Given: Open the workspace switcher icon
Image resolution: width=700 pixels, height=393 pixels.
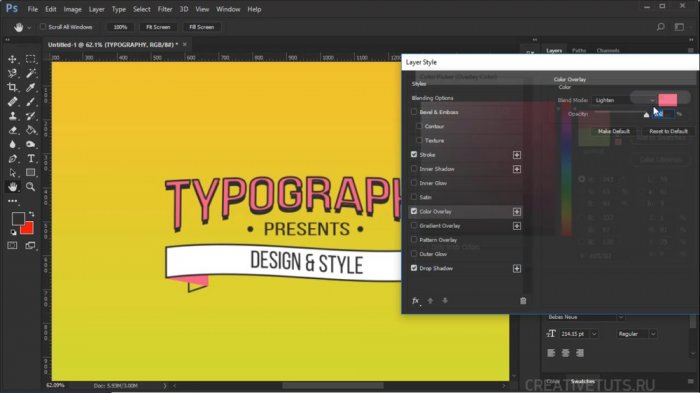Looking at the screenshot, I should 679,27.
